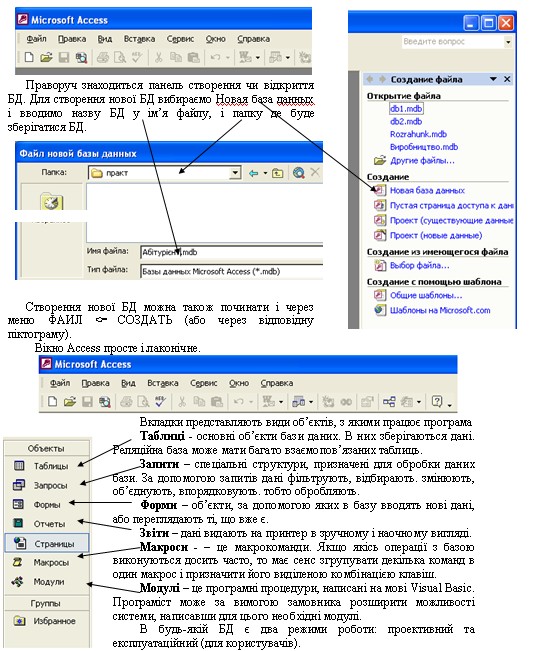
Task: Click the Общие шаблоны... link
Action: click(x=426, y=295)
